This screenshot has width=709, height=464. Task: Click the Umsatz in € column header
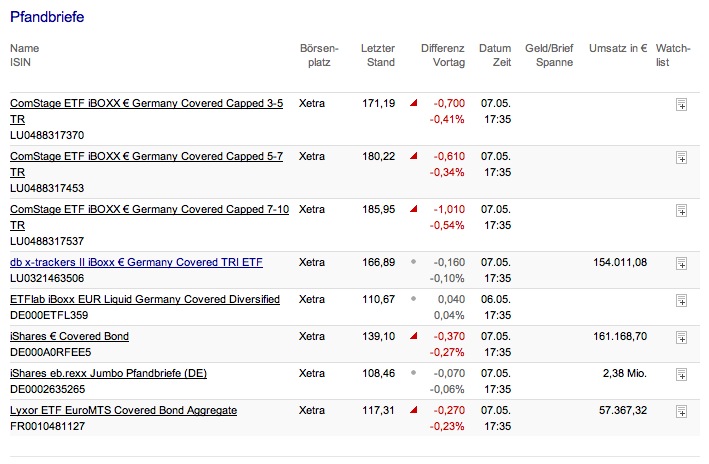tap(618, 48)
